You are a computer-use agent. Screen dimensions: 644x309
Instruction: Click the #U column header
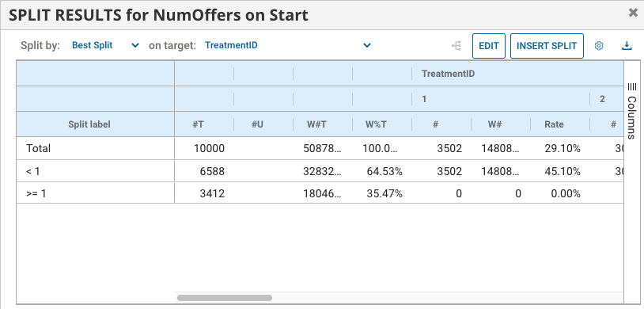point(257,124)
